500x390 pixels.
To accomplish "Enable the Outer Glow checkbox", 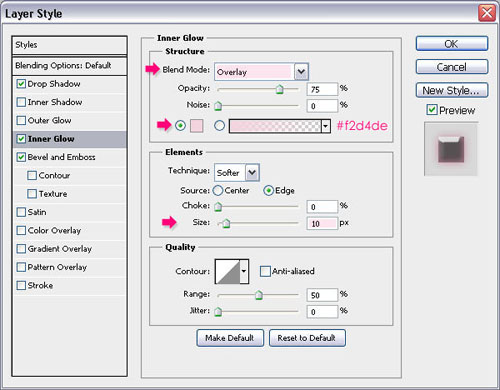I will [21, 120].
